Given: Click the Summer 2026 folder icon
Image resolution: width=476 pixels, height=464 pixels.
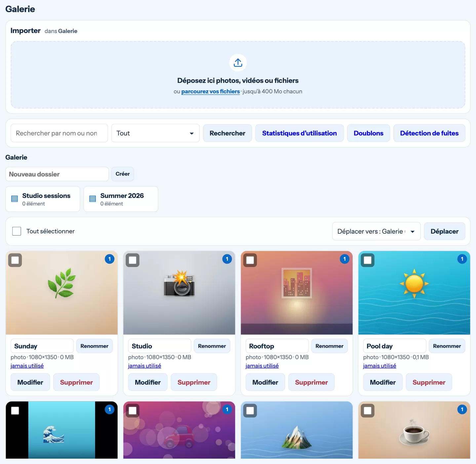Looking at the screenshot, I should (x=93, y=199).
